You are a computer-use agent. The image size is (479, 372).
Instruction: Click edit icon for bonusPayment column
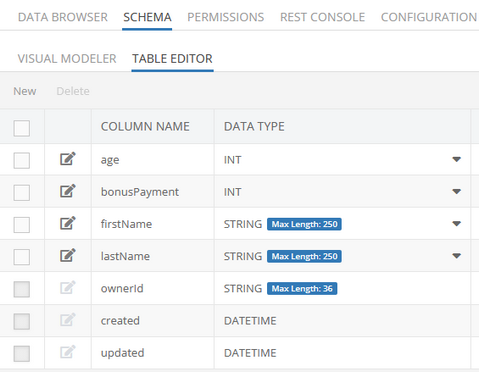coord(68,191)
